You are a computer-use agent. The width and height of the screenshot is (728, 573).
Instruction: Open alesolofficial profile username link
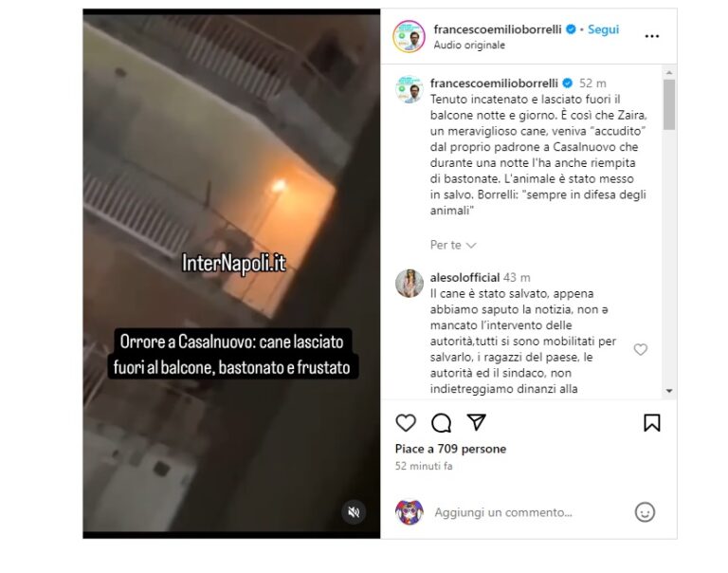click(464, 277)
